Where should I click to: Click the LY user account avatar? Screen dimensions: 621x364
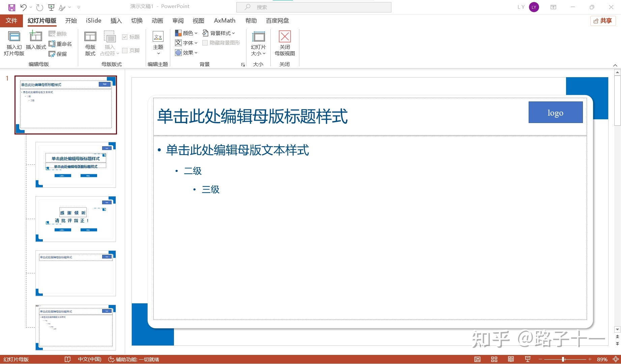click(534, 7)
